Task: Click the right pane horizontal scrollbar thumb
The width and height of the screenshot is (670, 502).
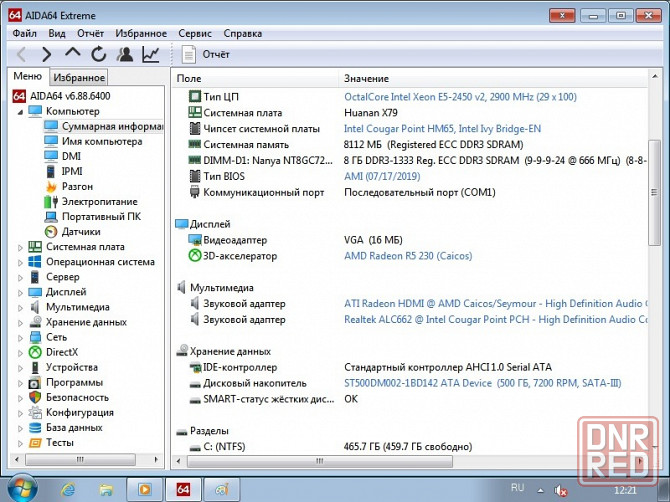Action: [x=320, y=461]
